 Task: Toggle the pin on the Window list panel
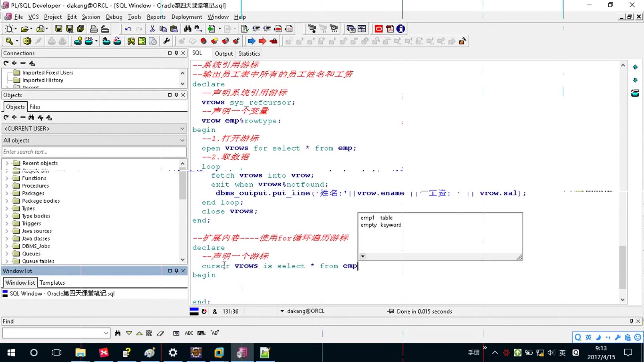[x=176, y=271]
